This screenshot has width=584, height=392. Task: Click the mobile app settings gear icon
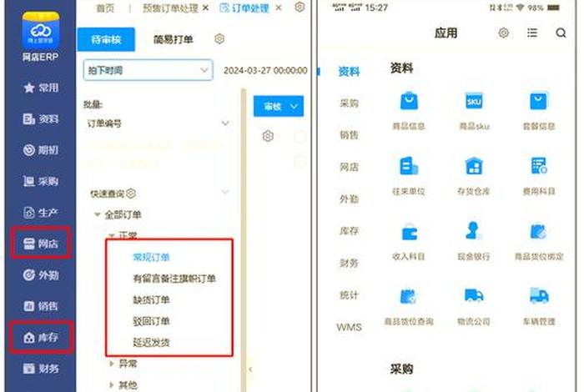504,33
